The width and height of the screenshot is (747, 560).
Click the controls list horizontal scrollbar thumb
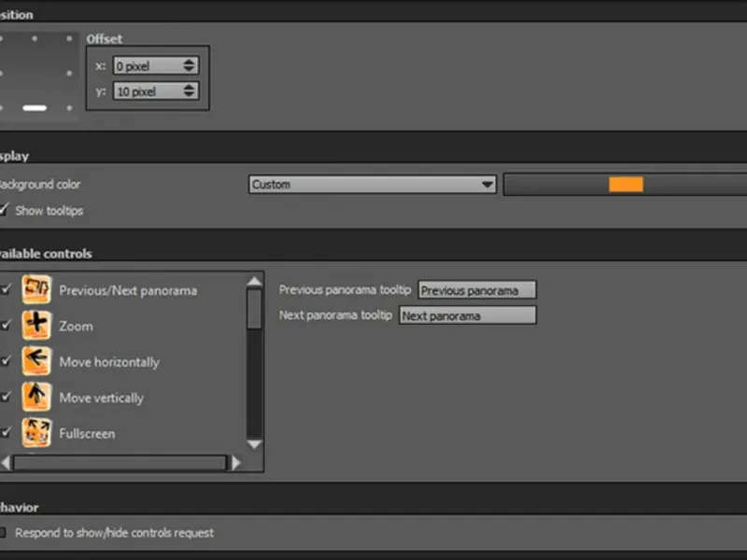coord(120,462)
